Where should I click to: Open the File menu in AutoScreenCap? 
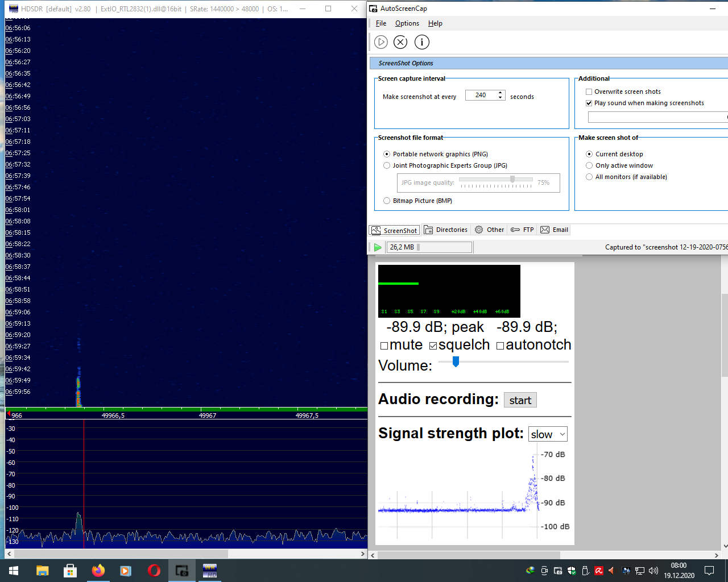pos(381,23)
